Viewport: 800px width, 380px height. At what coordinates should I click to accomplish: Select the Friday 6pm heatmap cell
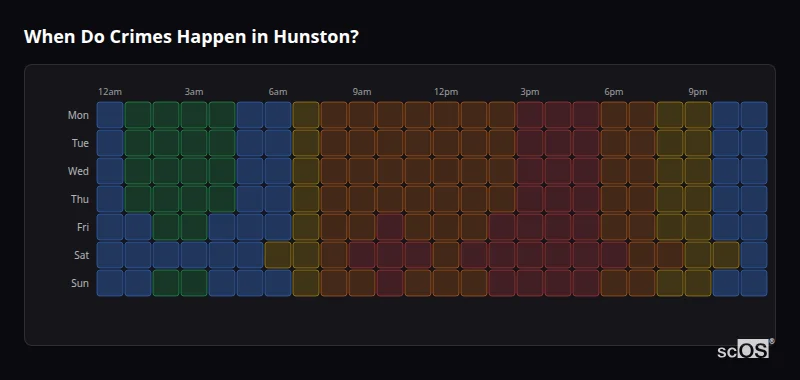614,227
